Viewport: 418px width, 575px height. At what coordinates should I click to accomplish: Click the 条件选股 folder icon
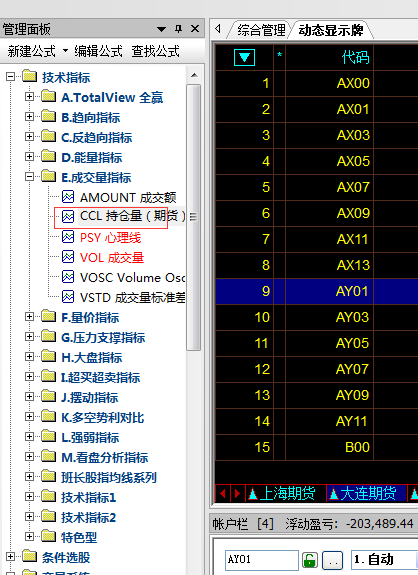click(x=30, y=557)
